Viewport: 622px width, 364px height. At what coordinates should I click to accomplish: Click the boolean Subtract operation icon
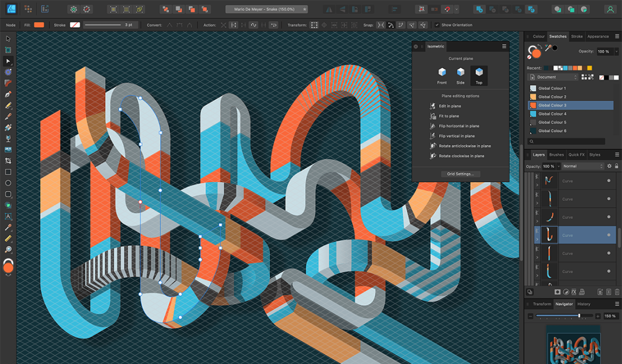[x=493, y=9]
